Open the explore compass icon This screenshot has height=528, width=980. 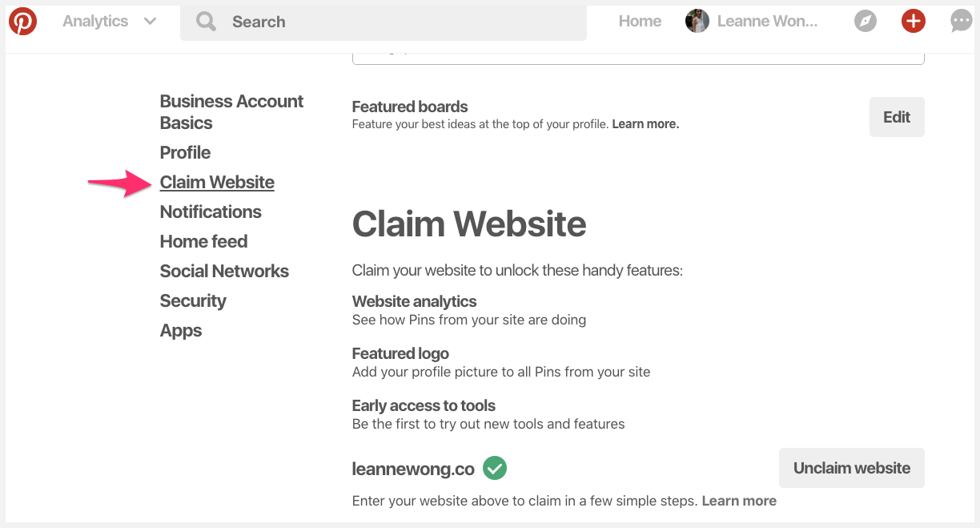click(865, 21)
